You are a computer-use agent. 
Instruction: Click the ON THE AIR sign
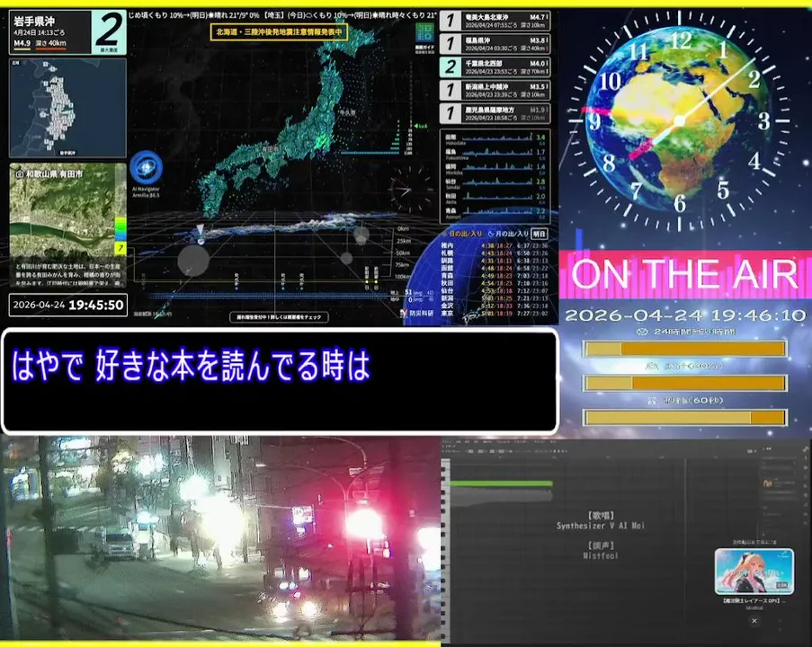coord(685,274)
